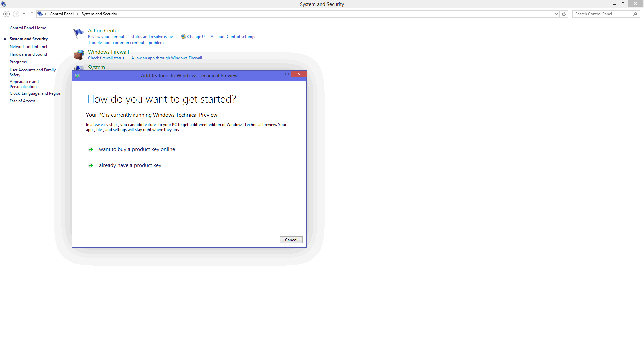
Task: Open the Windows Firewall heading
Action: coord(108,52)
